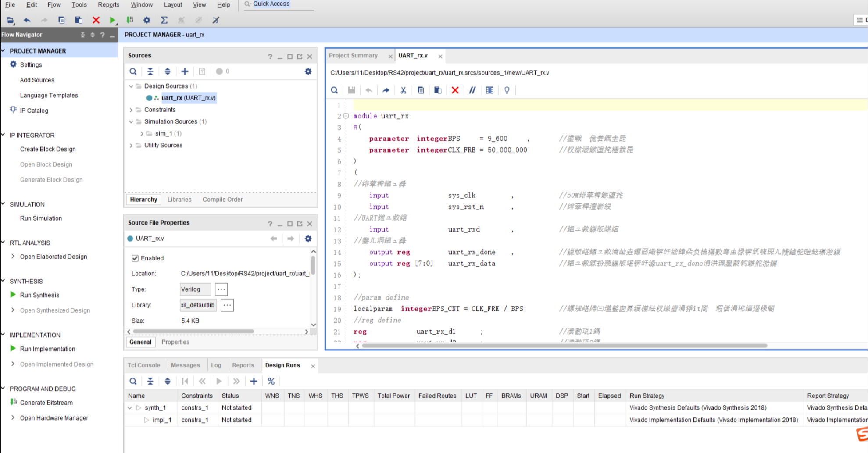The width and height of the screenshot is (868, 453).
Task: Click Run Simulation
Action: (41, 218)
